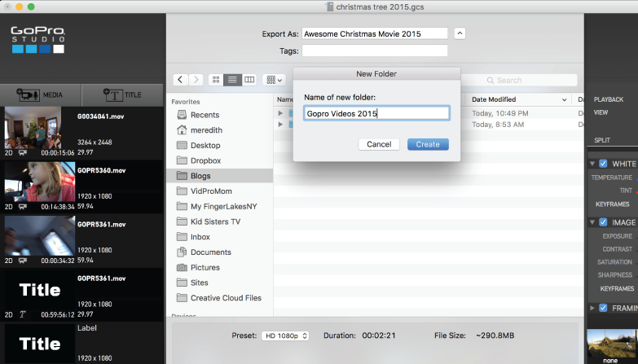Collapse the WHITE balance section triangle
638x364 pixels.
592,164
